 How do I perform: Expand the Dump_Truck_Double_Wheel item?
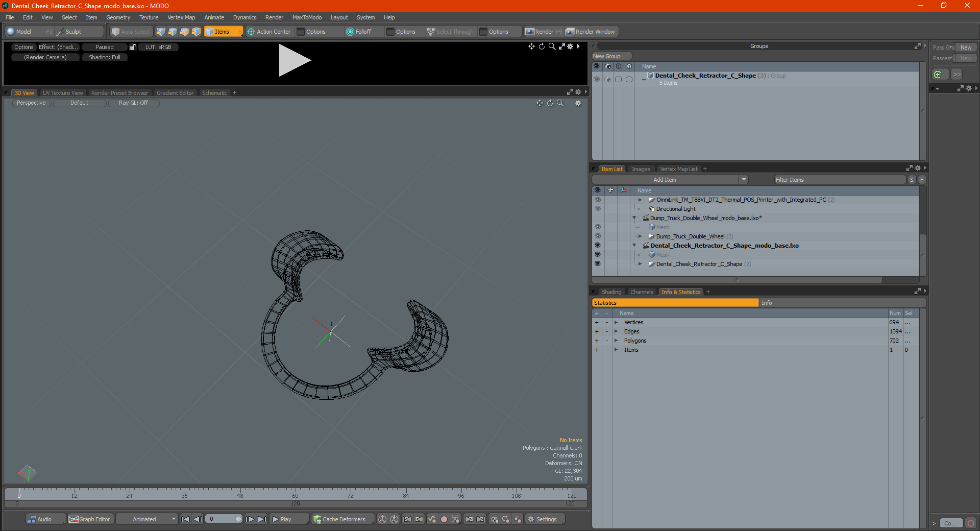[640, 236]
